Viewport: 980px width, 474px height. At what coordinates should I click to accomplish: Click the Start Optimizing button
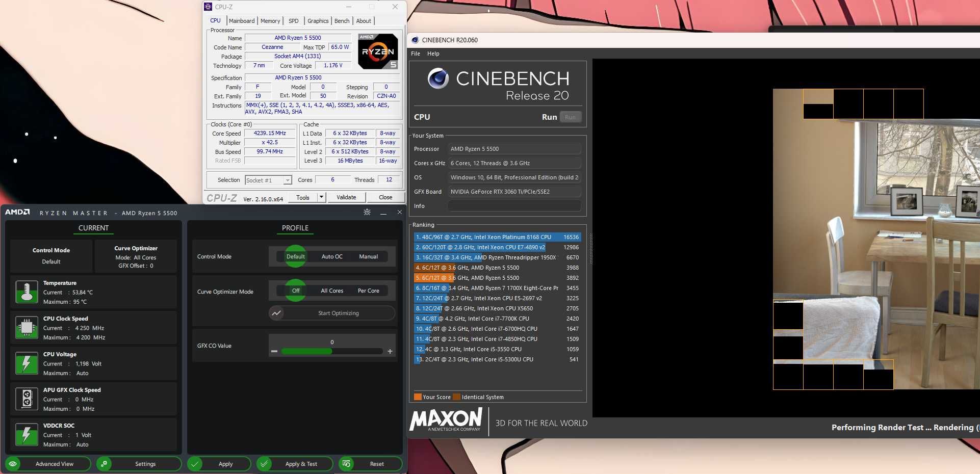click(x=332, y=313)
